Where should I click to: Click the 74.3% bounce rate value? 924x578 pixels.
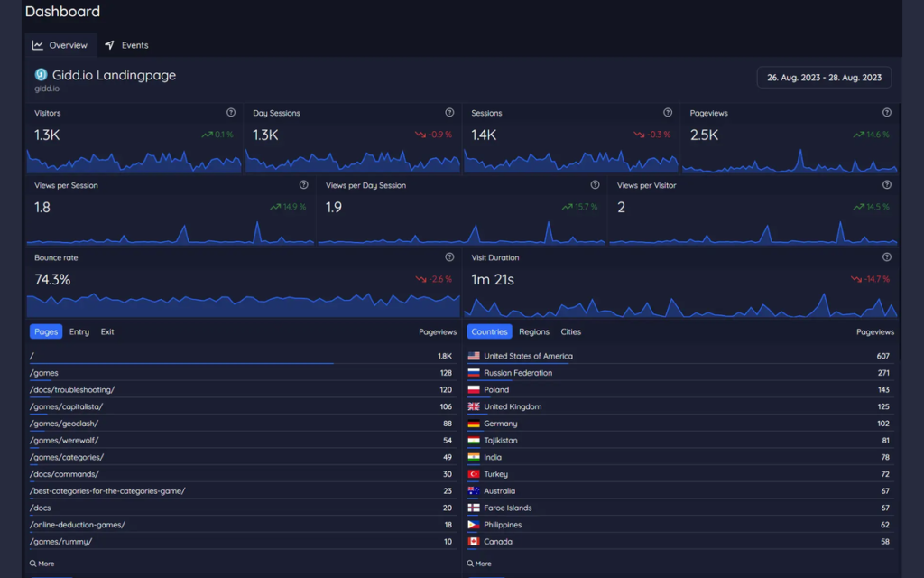52,280
